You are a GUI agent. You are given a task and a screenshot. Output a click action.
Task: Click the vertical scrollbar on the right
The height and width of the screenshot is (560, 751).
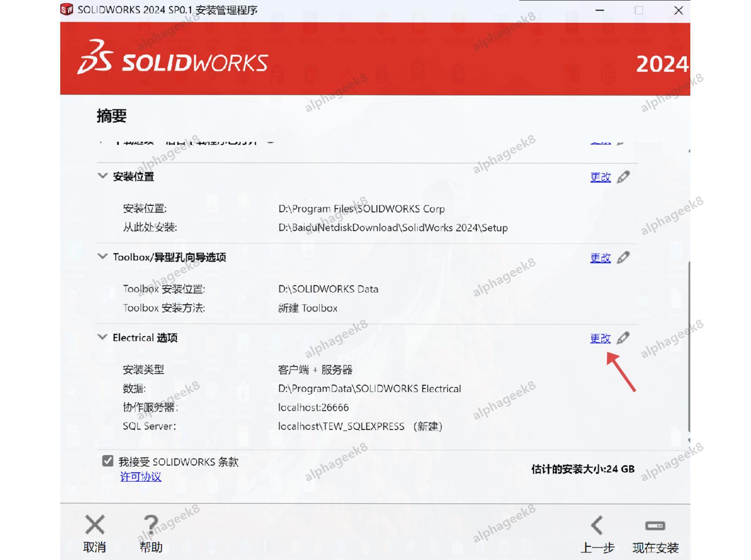(x=690, y=345)
